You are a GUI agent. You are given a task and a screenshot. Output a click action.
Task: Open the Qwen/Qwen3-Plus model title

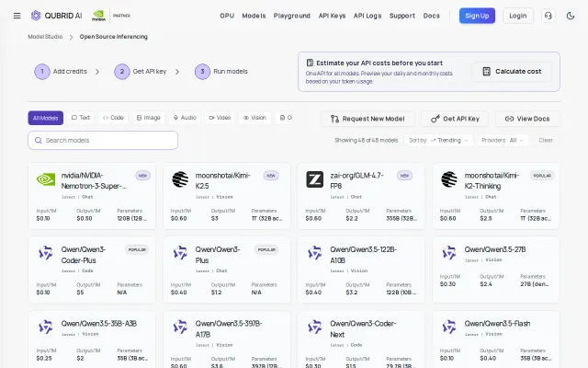pyautogui.click(x=218, y=255)
